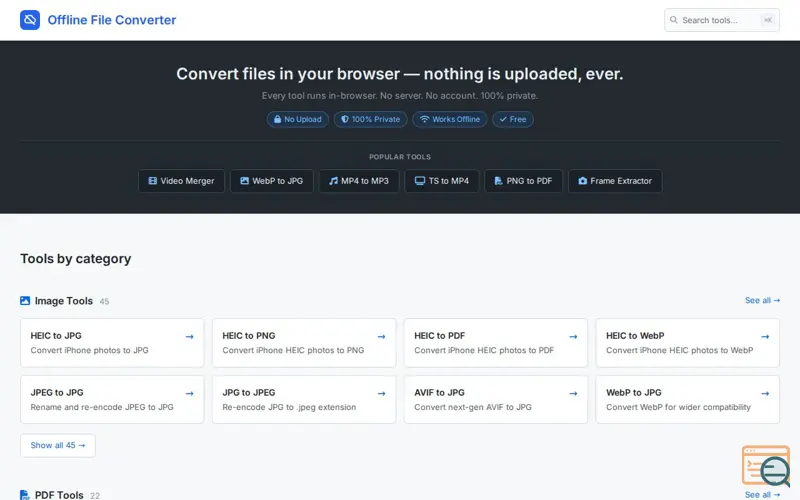Click 'Convert WebP for wider compatibility' text

679,407
